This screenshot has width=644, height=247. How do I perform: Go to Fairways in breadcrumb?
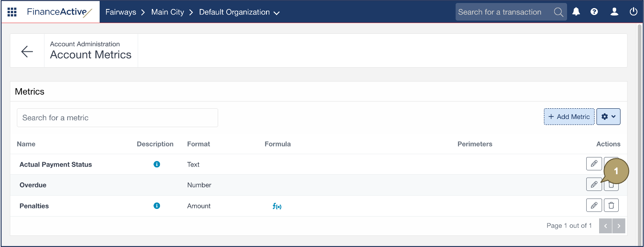point(121,12)
